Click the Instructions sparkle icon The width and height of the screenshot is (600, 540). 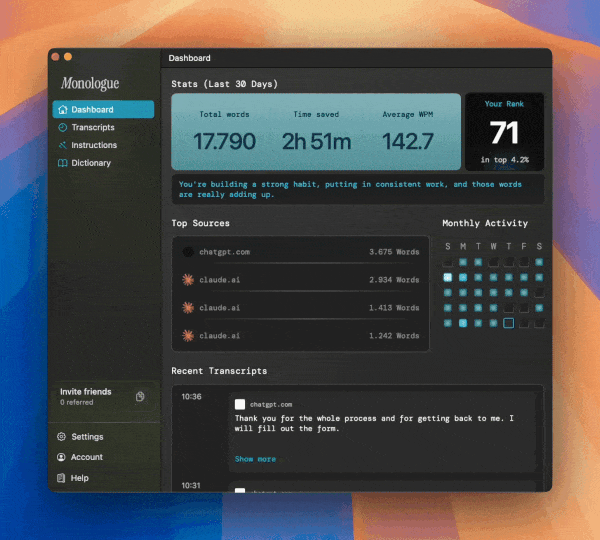tap(62, 145)
